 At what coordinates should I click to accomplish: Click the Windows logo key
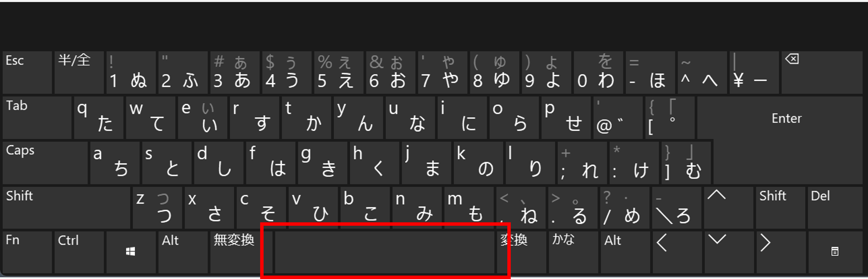point(131,252)
